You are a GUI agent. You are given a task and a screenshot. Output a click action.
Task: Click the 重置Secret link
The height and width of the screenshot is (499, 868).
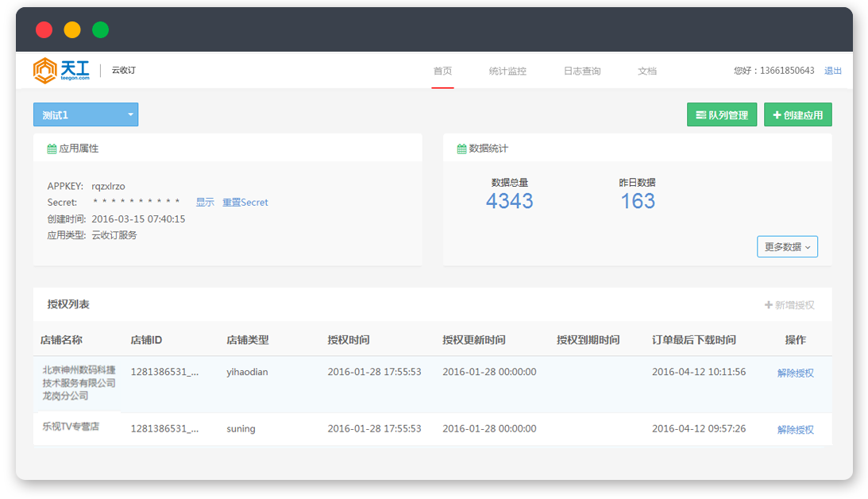tap(245, 203)
